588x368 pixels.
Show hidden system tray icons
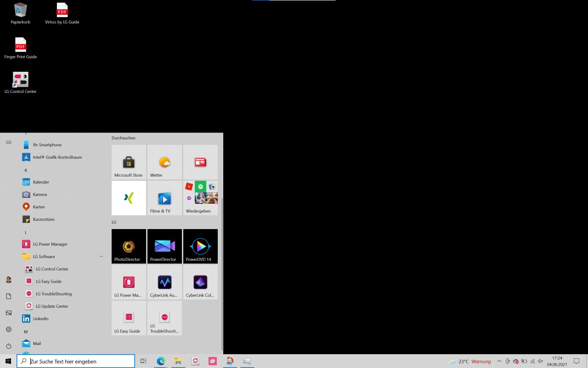(499, 361)
